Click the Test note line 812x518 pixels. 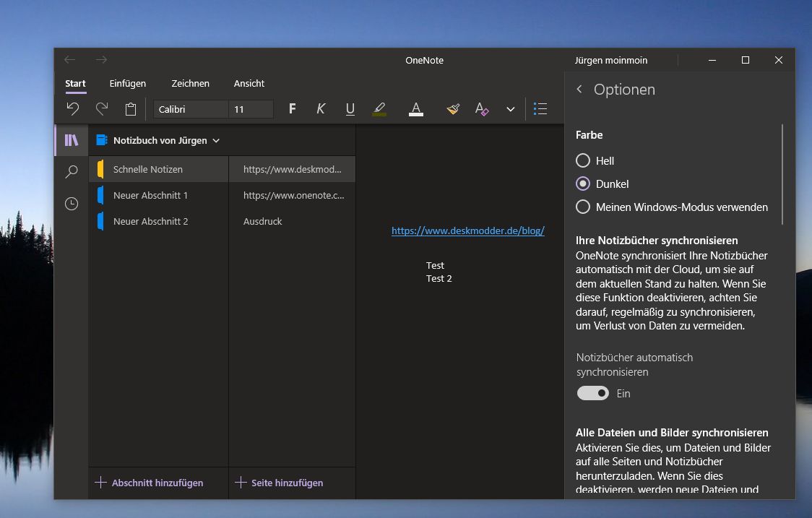pyautogui.click(x=435, y=265)
